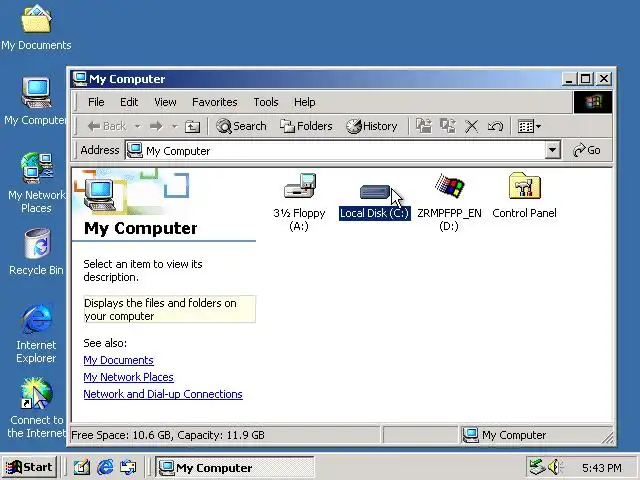The image size is (640, 480).
Task: Launch Outlook Express from quick launch
Action: [x=128, y=467]
